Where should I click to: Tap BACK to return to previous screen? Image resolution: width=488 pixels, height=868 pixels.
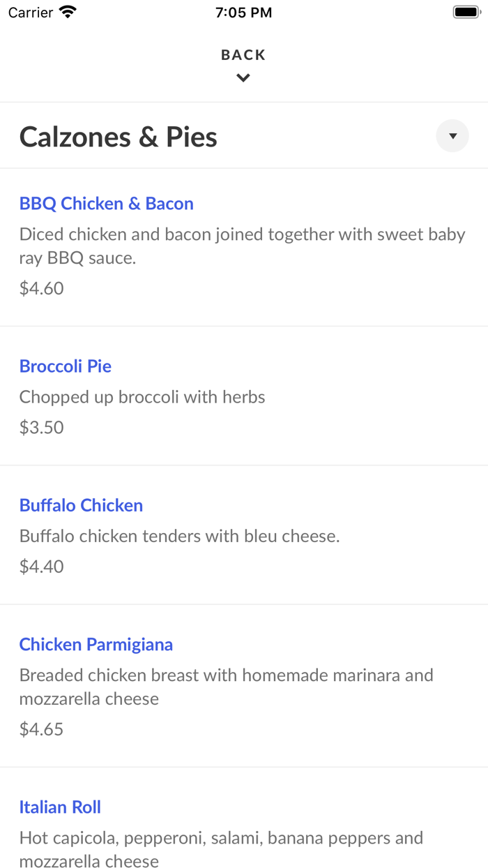point(243,54)
